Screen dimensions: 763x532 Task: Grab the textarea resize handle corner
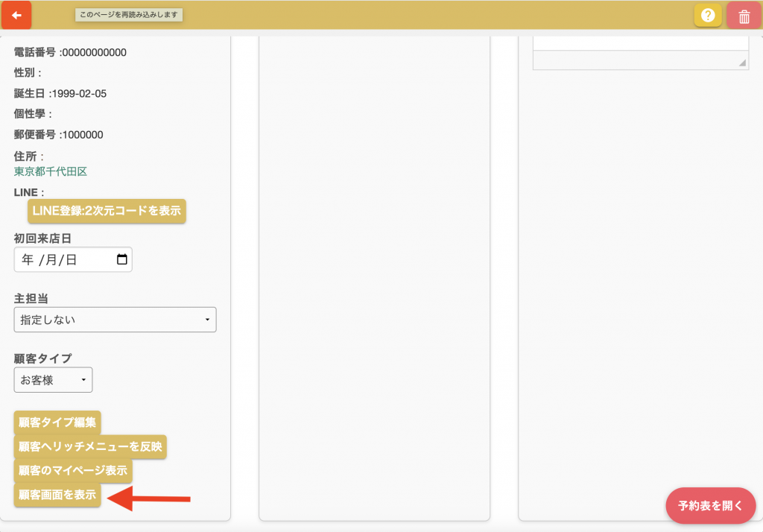pyautogui.click(x=742, y=64)
